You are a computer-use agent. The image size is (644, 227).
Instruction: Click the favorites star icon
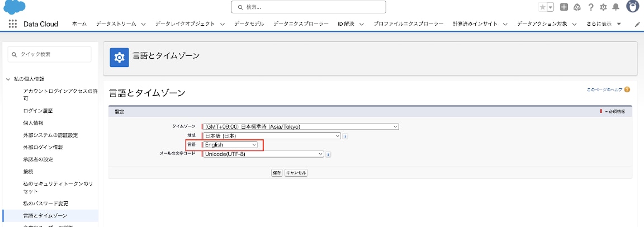tap(542, 7)
